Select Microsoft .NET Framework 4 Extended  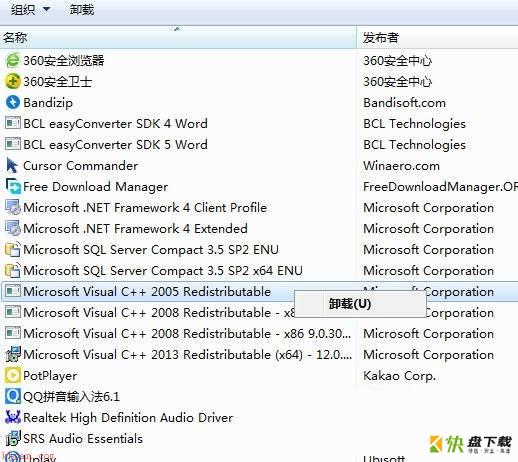pyautogui.click(x=135, y=229)
